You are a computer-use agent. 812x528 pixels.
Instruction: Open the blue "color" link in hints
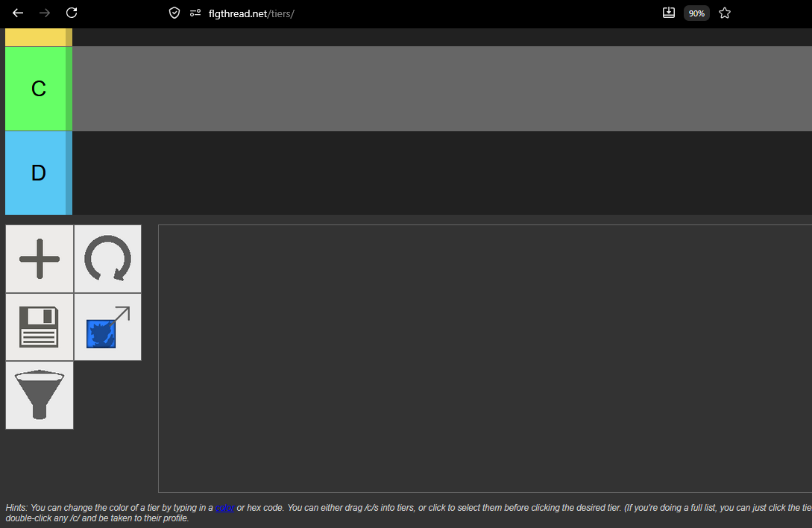pos(224,508)
